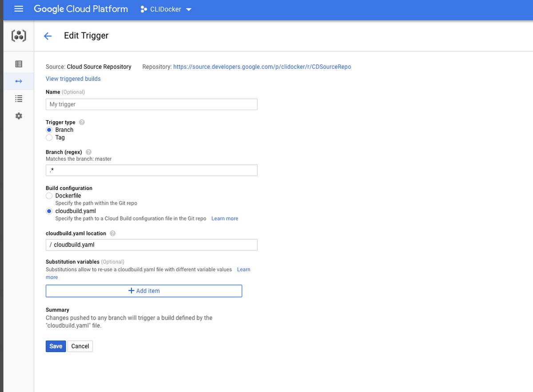Open the build list icon in sidebar
Viewport: 533px width, 392px height.
[x=18, y=98]
